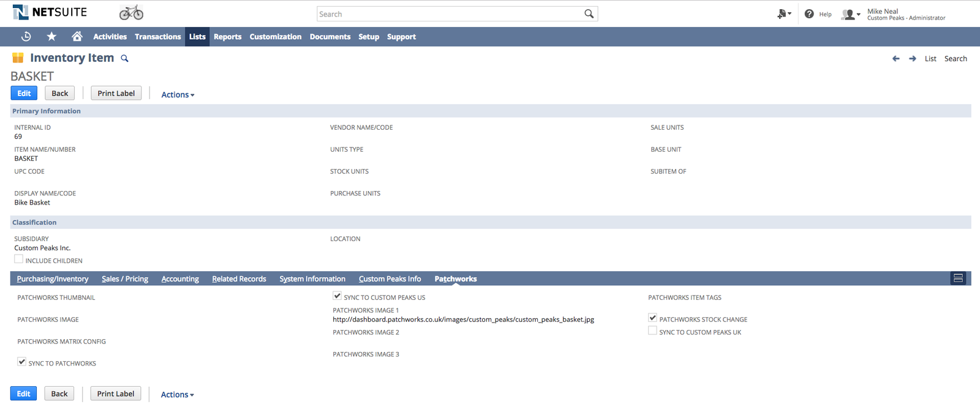Click the Bike Basket display name
This screenshot has height=404, width=980.
click(32, 203)
